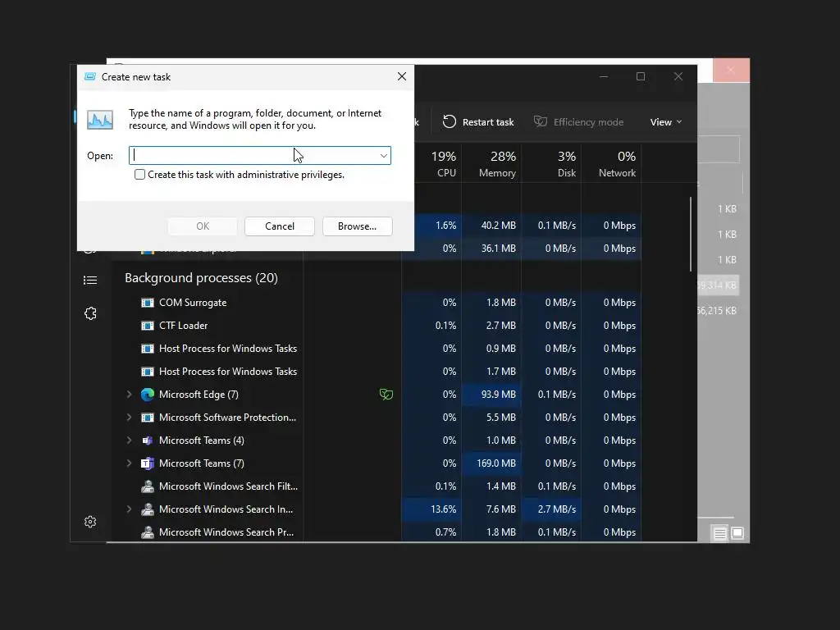840x630 pixels.
Task: Click 93.9 MB memory value of Edge
Action: click(491, 395)
